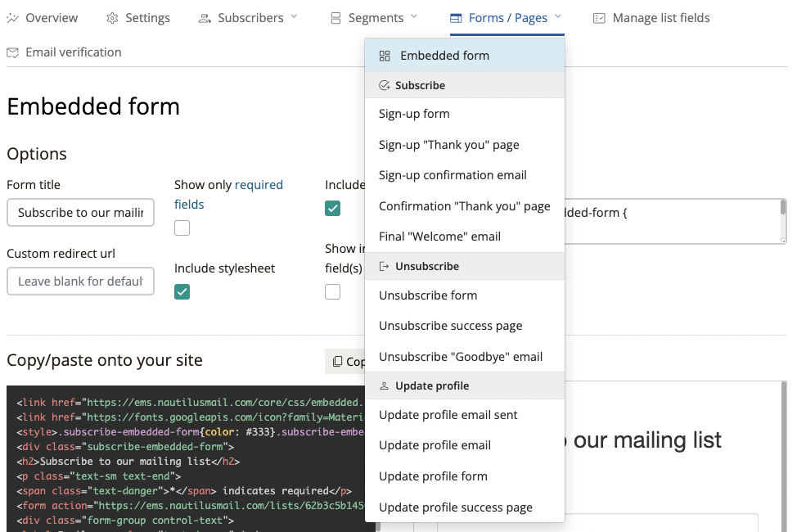Viewport: 797px width, 532px height.
Task: Enable the Show only required fields checkbox
Action: 182,228
